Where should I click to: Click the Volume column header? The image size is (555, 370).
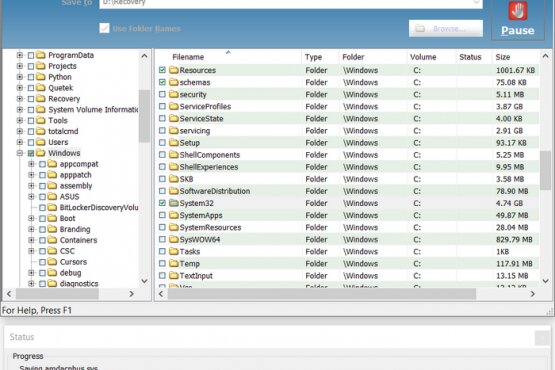point(423,57)
